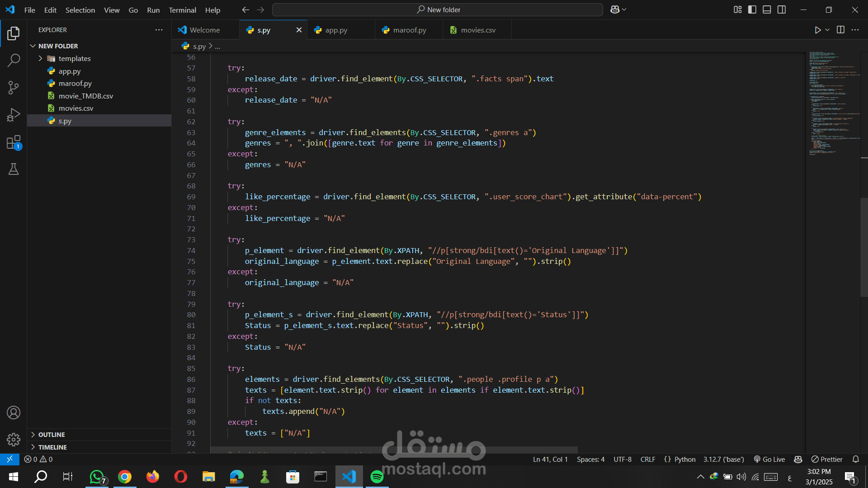The image size is (868, 488).
Task: Open the Source Control view
Action: (14, 88)
